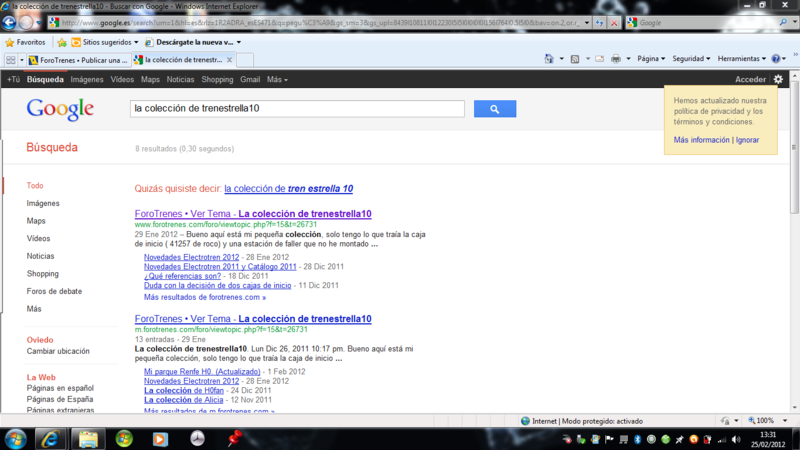This screenshot has height=450, width=800.
Task: Refresh the page with the reload icon
Action: 599,23
